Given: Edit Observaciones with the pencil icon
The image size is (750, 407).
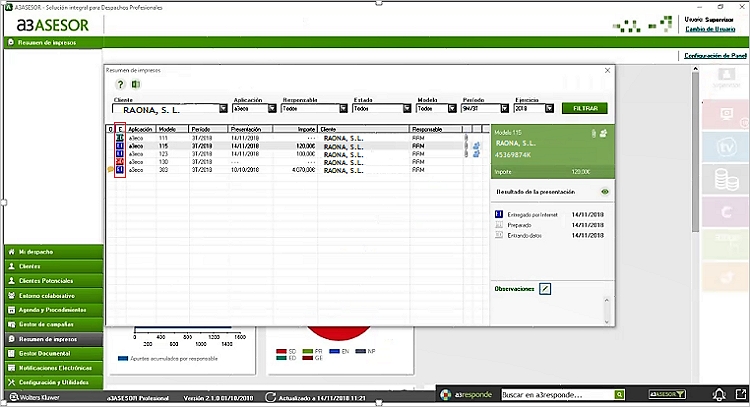Looking at the screenshot, I should coord(545,289).
